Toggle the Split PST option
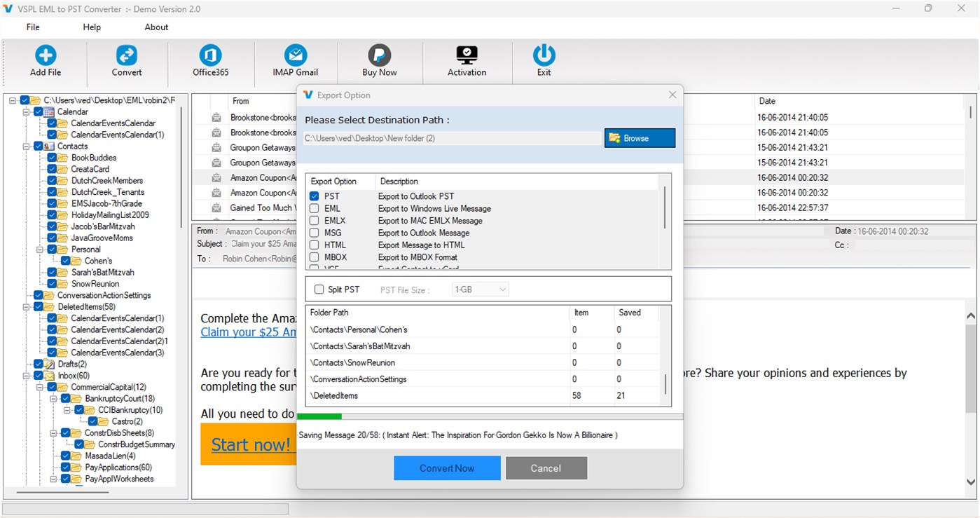Screen dimensions: 980x518 (x=319, y=289)
